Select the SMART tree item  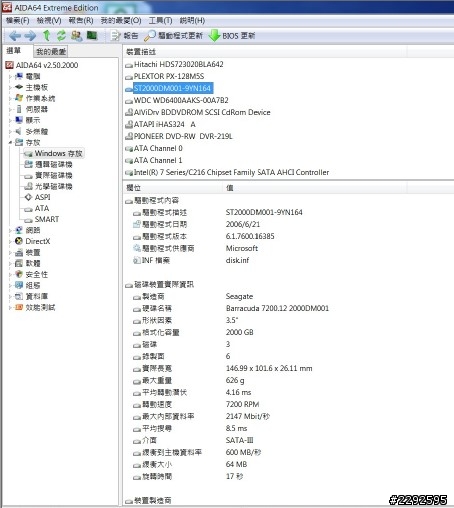click(x=47, y=219)
